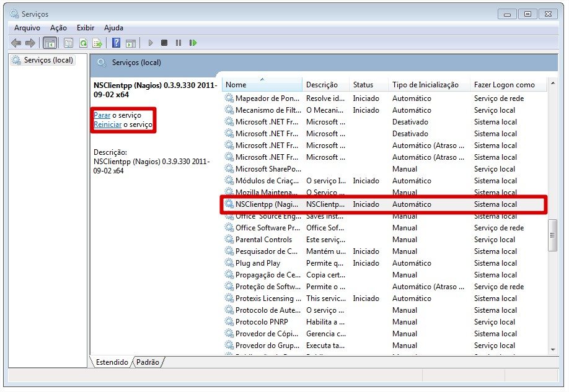Open the Ação menu

[58, 28]
